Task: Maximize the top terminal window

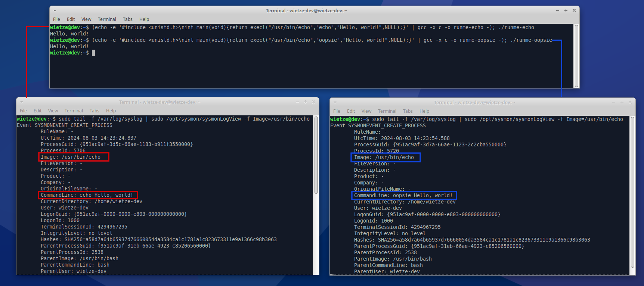Action: coord(566,10)
